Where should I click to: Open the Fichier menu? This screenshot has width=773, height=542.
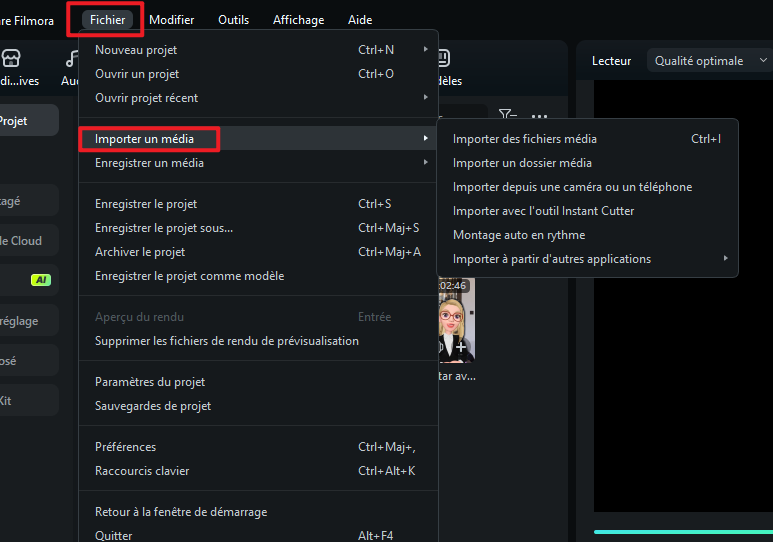(x=107, y=20)
